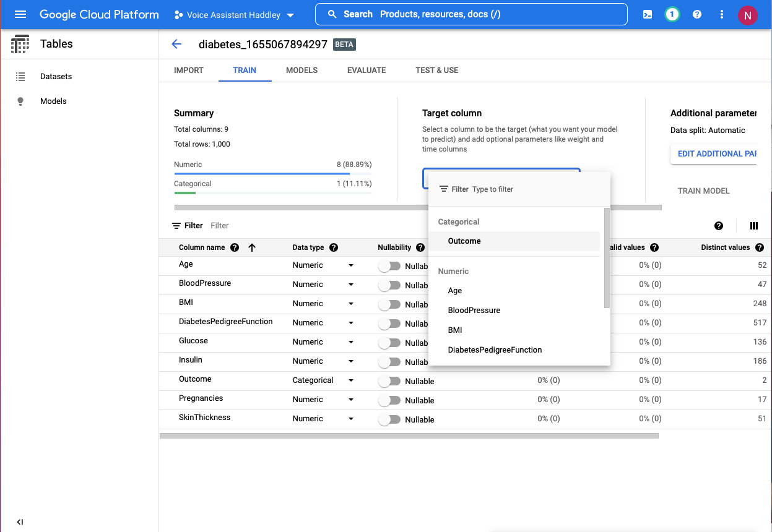Collapse the left sidebar panel

click(x=20, y=521)
